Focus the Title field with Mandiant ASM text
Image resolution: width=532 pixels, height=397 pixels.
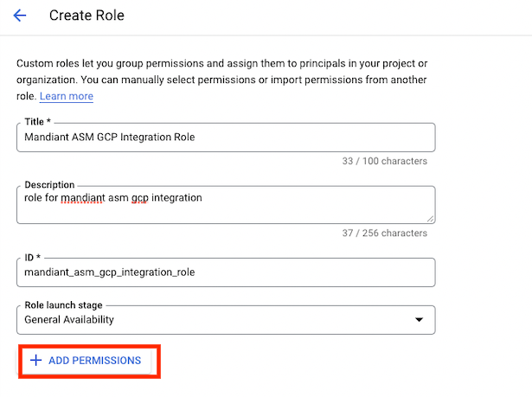[226, 138]
